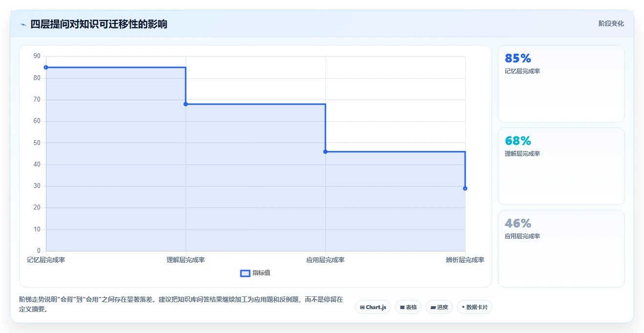Click the x-axis label 应用层完成率
The width and height of the screenshot is (644, 333).
[x=325, y=260]
